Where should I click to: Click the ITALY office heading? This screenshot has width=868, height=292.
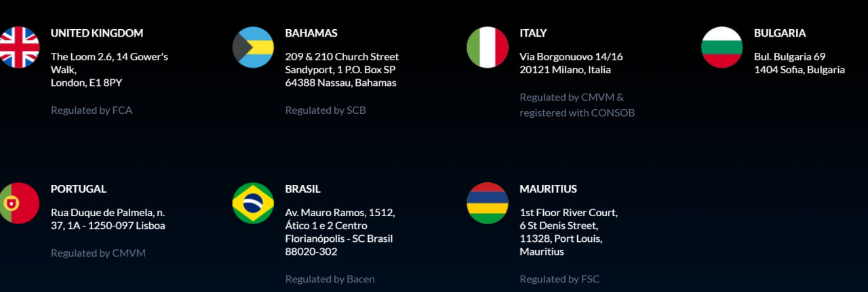[533, 33]
